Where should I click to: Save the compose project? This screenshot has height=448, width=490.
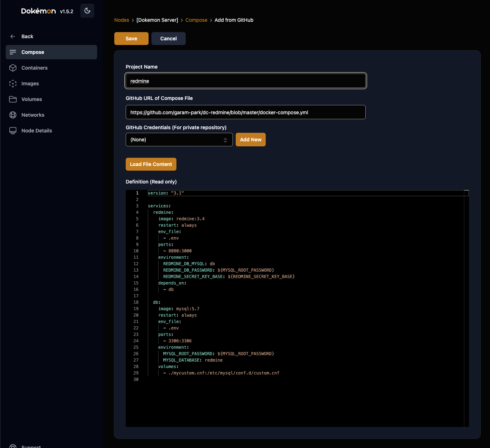click(131, 39)
